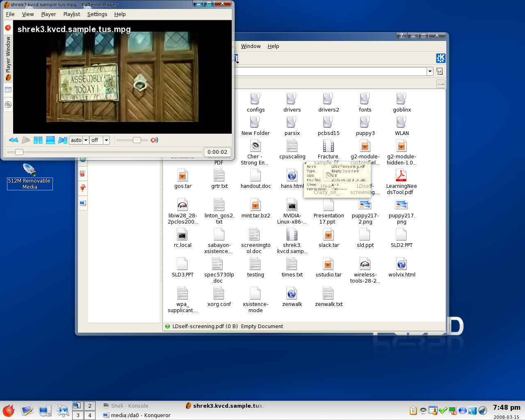The height and width of the screenshot is (420, 525).
Task: Expand the Konqueror location bar dropdown
Action: click(430, 71)
